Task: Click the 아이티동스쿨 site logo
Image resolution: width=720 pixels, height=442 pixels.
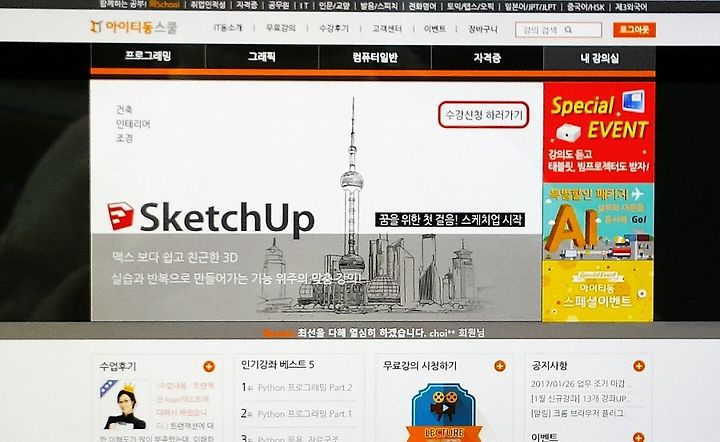Action: point(134,27)
